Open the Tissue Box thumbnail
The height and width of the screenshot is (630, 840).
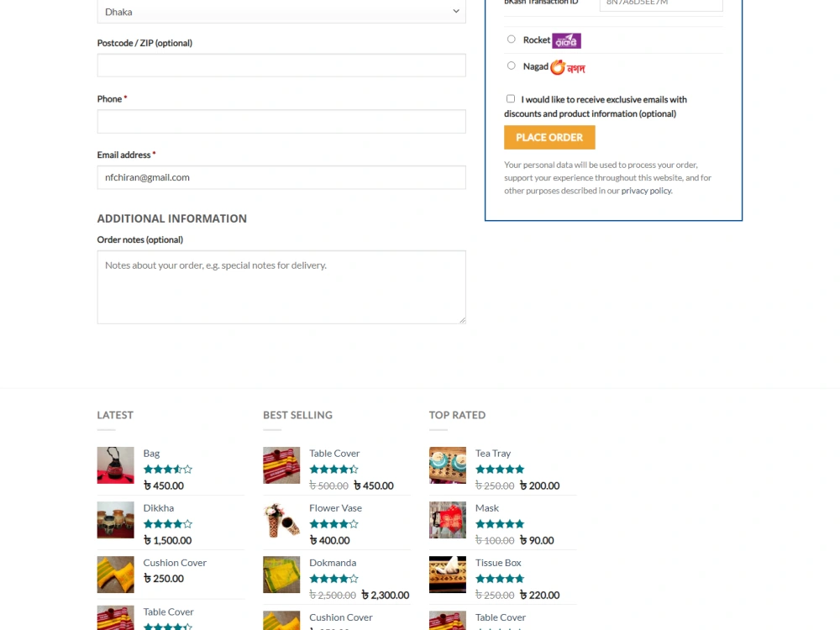point(448,575)
